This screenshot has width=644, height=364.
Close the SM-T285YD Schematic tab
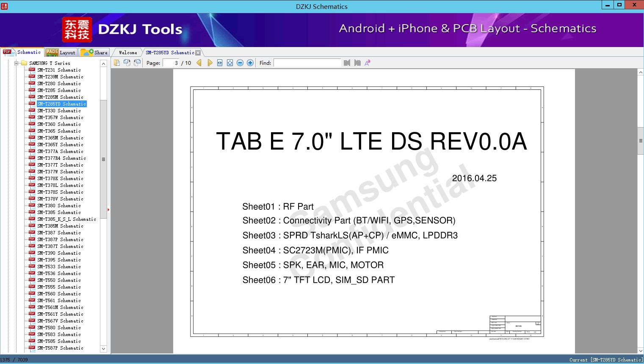point(198,53)
